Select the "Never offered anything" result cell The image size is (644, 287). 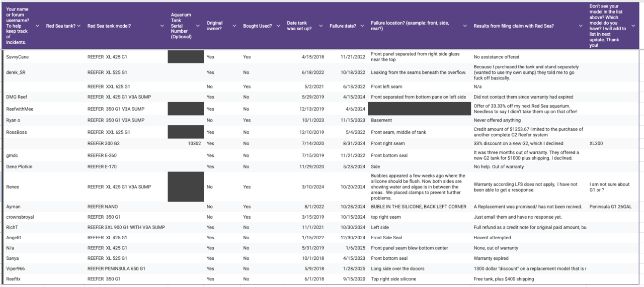pyautogui.click(x=529, y=120)
